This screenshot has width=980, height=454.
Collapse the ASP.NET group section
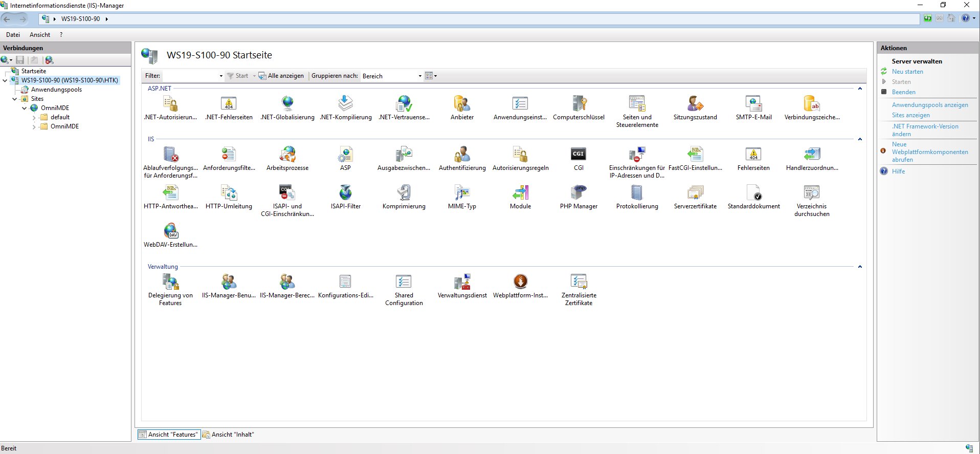[860, 89]
